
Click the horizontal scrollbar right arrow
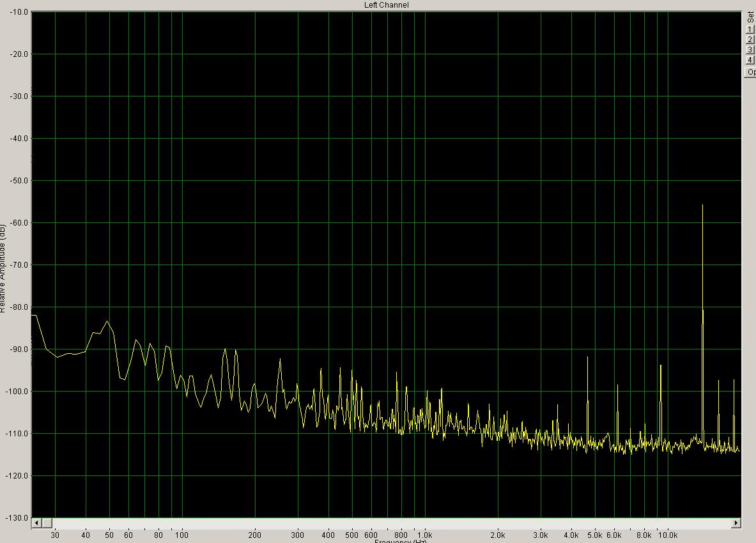(736, 523)
